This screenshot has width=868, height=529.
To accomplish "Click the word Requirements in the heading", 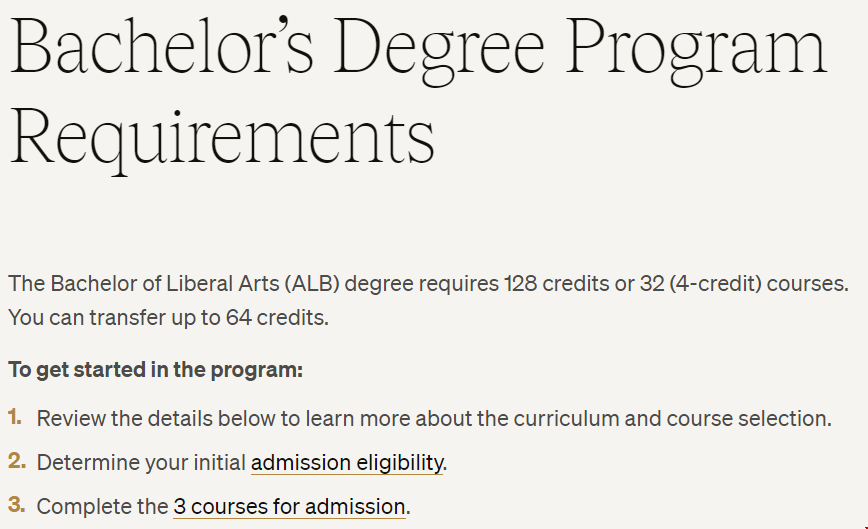I will (223, 137).
